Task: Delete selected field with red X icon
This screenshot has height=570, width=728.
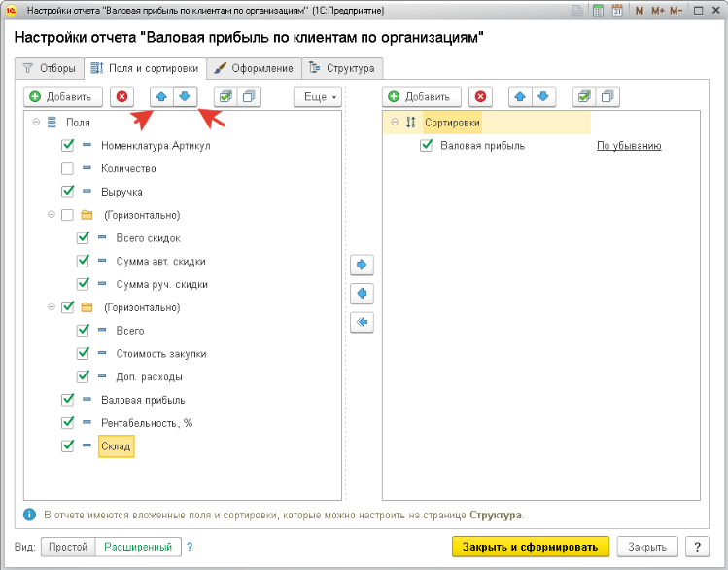Action: [x=121, y=97]
